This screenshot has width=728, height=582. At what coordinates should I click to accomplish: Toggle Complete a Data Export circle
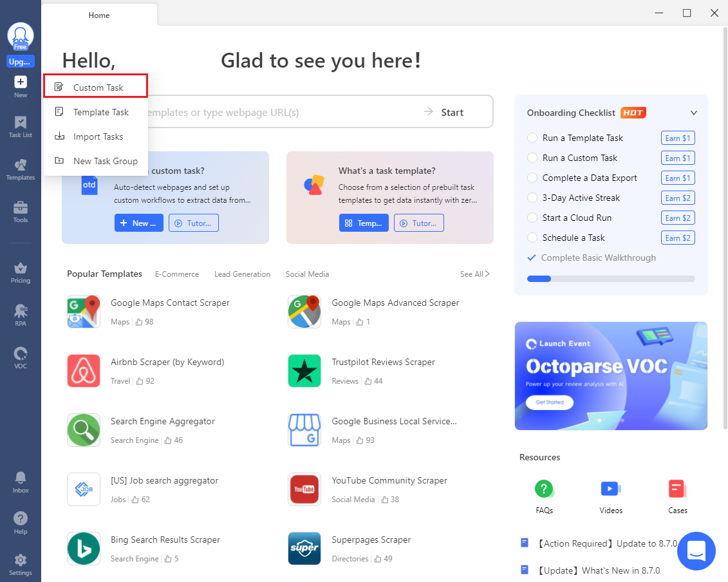point(532,178)
